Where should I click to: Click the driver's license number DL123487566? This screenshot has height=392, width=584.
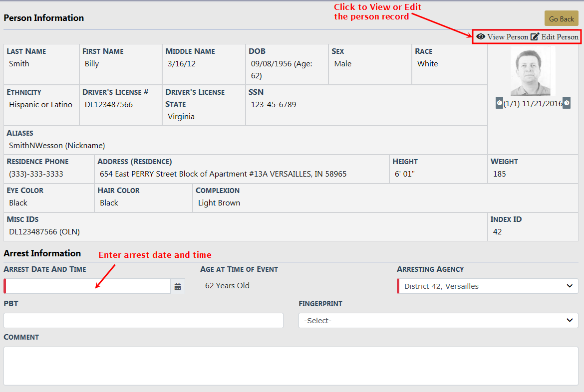click(x=108, y=105)
